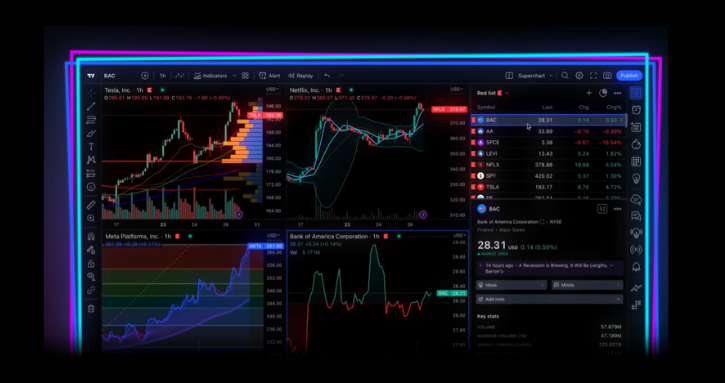This screenshot has width=725, height=383.
Task: Open the Red list watchlist dropdown
Action: pos(493,93)
